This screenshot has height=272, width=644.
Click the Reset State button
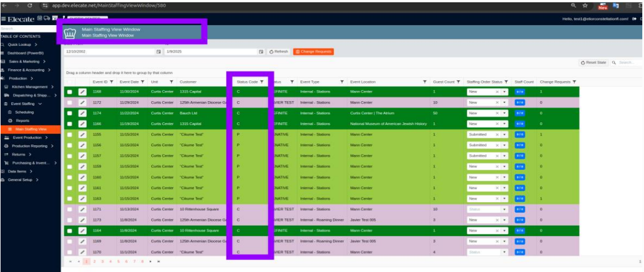coord(593,62)
